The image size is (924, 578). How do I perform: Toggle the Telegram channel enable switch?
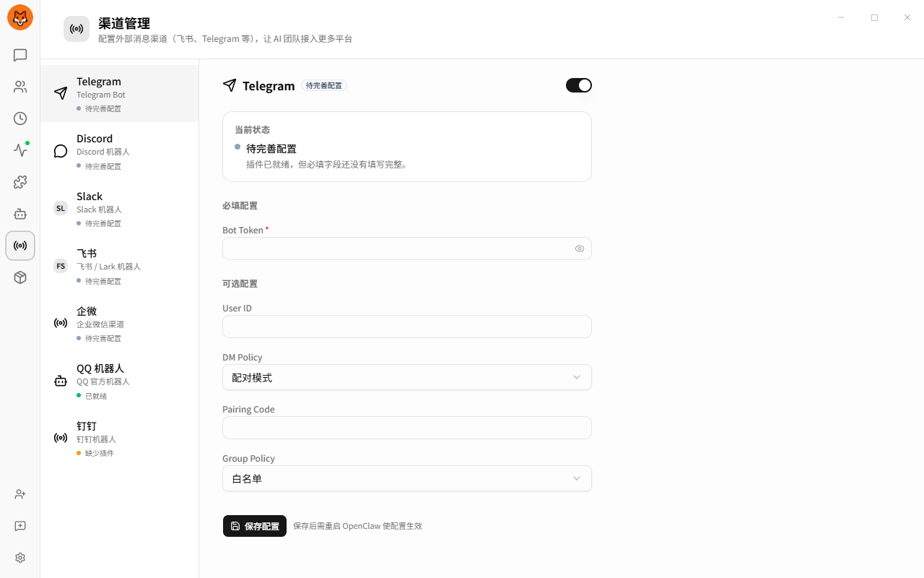pyautogui.click(x=579, y=85)
